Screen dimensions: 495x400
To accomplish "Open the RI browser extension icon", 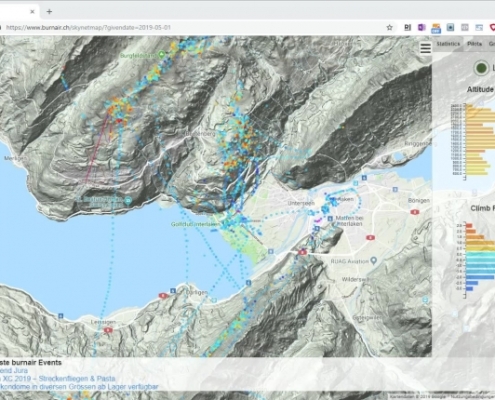I will [407, 28].
